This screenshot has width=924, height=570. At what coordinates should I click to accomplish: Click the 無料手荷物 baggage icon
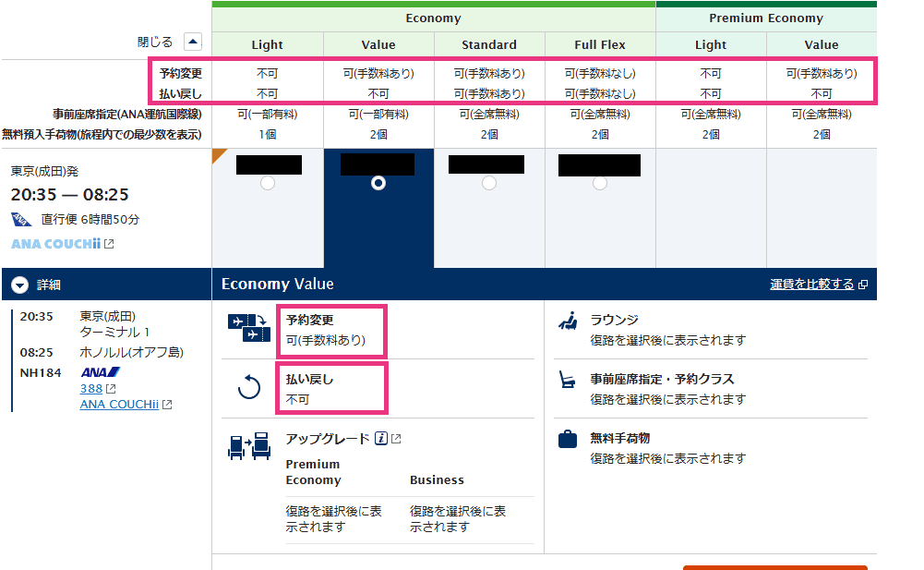[x=568, y=439]
